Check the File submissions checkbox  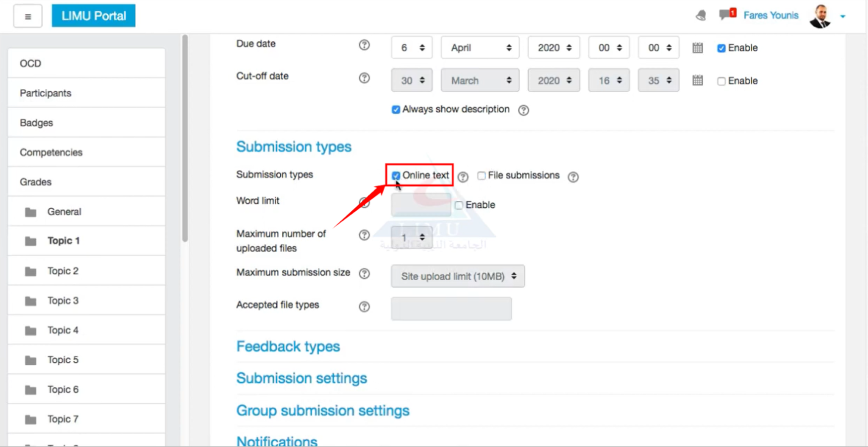482,176
